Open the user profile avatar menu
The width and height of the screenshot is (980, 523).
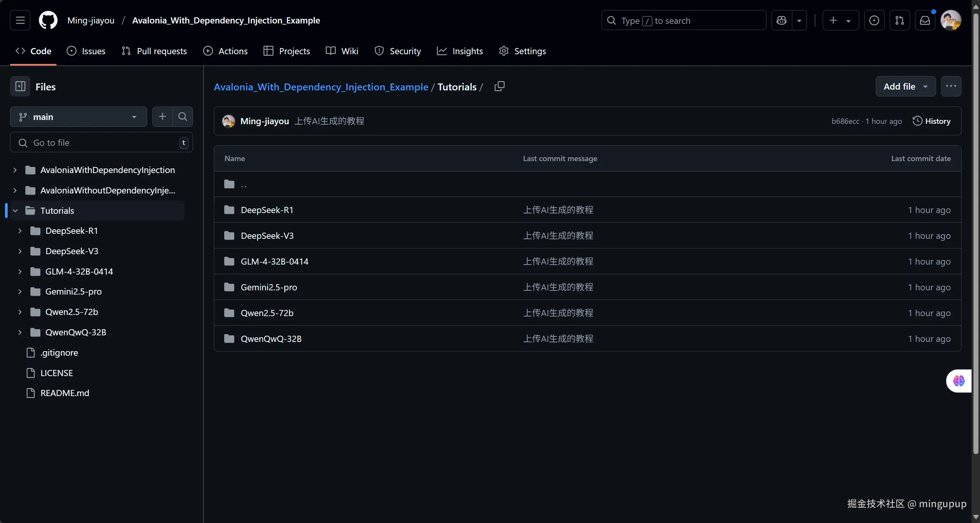[x=951, y=20]
